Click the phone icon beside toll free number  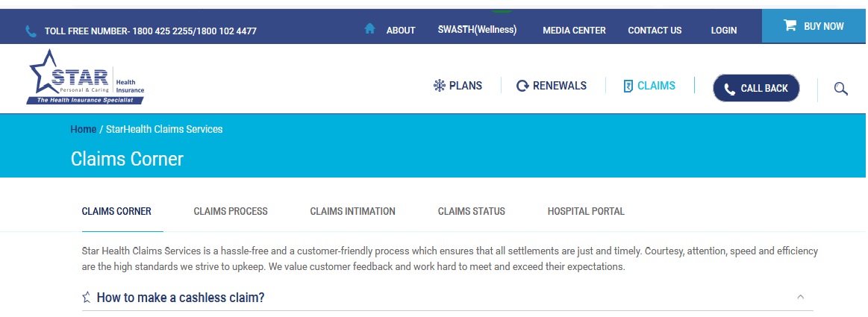pyautogui.click(x=31, y=31)
